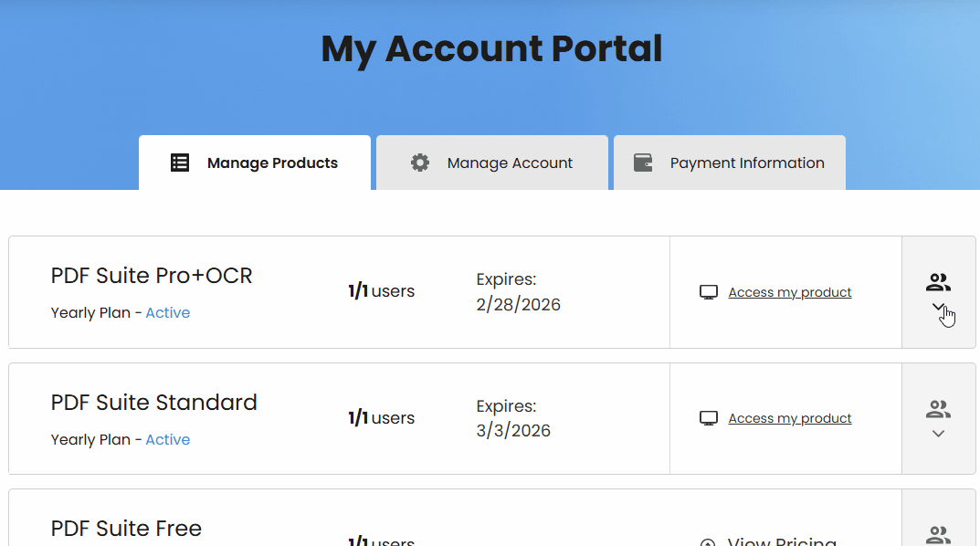This screenshot has width=980, height=546.
Task: Click the My Account Portal heading
Action: click(491, 49)
